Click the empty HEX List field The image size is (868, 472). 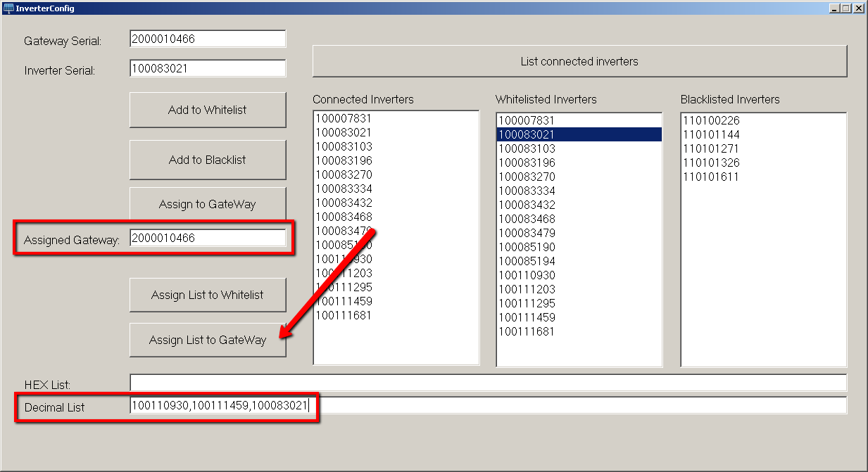(x=488, y=383)
